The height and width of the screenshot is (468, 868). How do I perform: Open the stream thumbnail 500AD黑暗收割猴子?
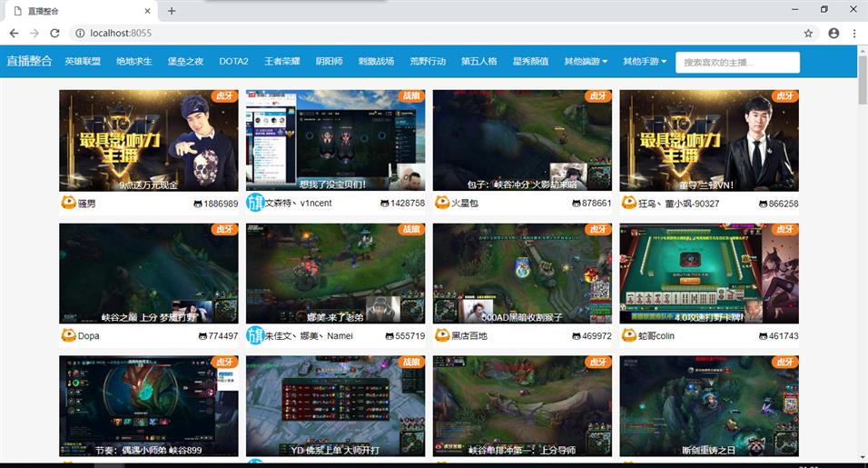tap(522, 274)
